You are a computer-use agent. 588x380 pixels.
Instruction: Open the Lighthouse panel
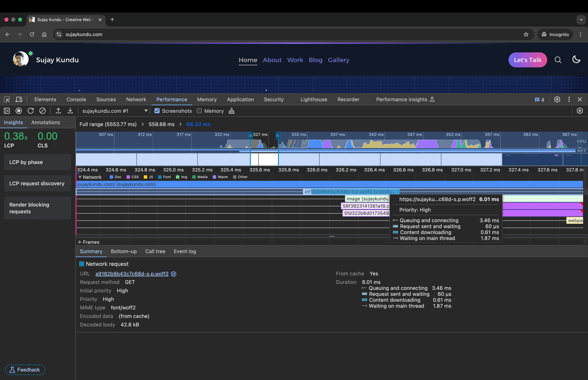pos(314,99)
